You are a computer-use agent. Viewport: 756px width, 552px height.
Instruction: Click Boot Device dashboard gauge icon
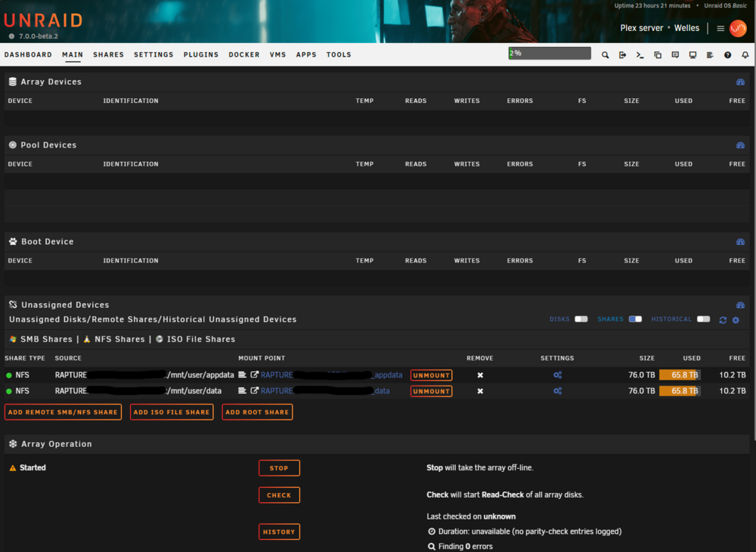click(x=741, y=241)
